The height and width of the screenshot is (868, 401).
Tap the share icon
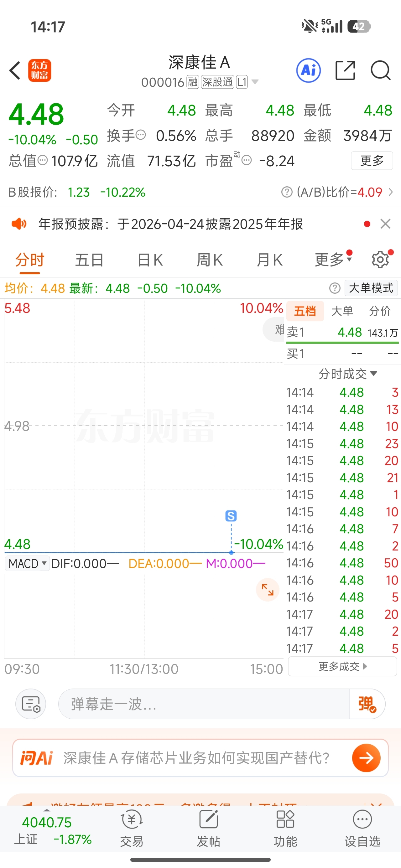point(345,70)
